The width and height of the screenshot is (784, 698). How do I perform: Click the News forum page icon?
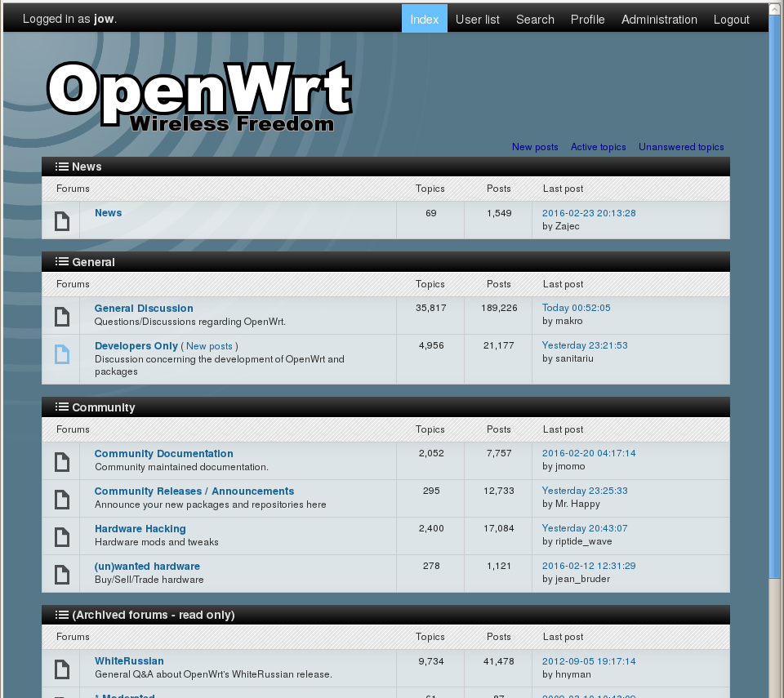pyautogui.click(x=62, y=221)
